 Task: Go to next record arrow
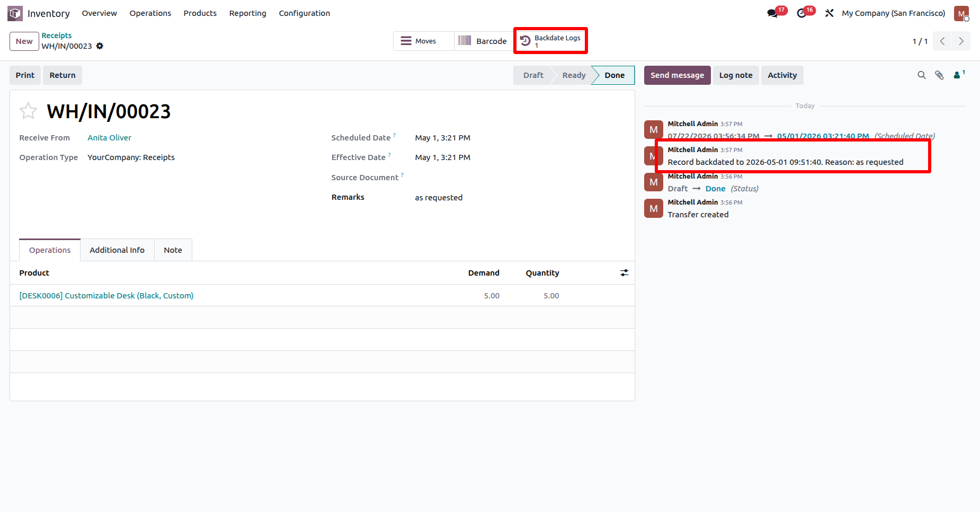(x=961, y=41)
